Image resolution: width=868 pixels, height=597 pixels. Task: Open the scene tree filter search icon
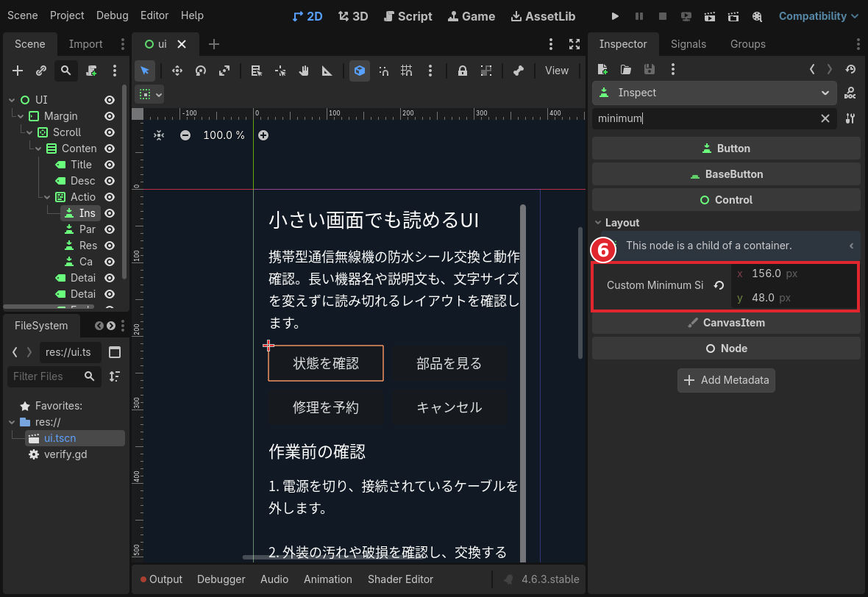66,71
